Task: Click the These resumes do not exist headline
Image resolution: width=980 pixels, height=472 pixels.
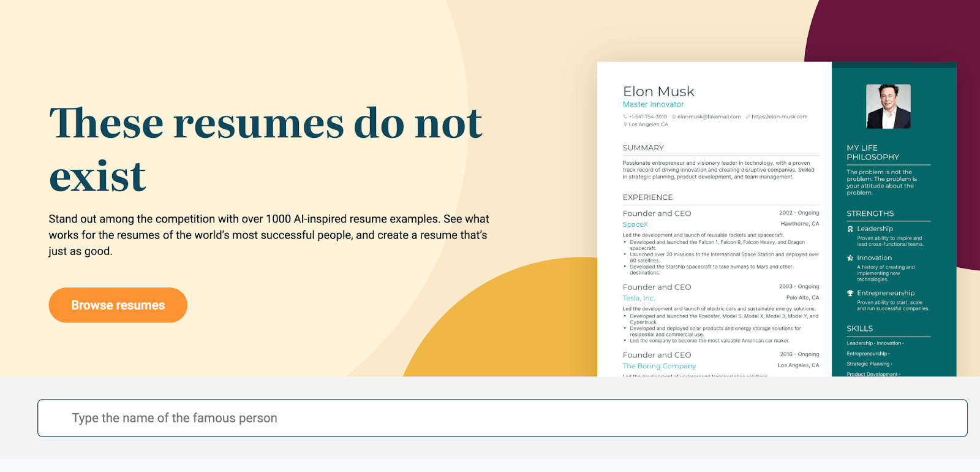Action: click(266, 149)
